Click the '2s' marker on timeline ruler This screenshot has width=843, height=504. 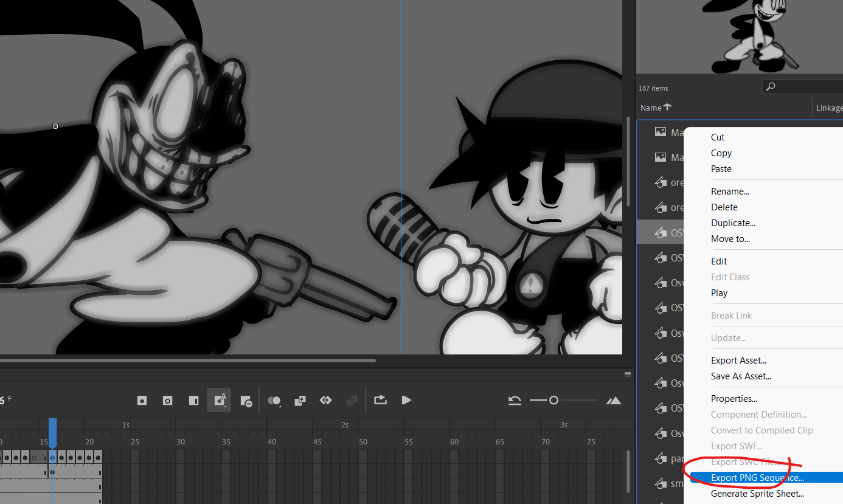(345, 424)
